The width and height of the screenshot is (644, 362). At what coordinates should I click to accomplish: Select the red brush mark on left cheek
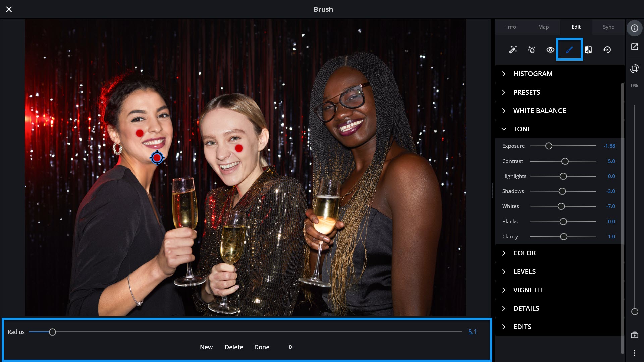click(x=140, y=133)
